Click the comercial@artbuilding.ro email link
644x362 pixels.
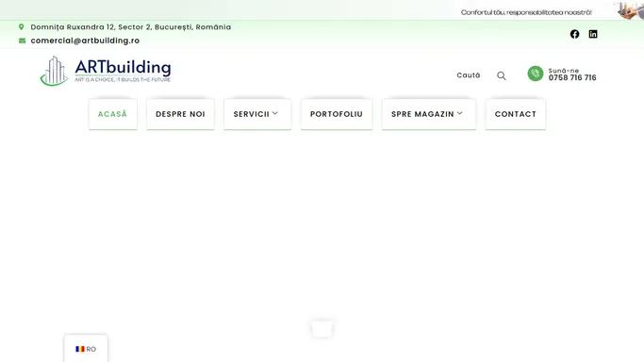click(x=85, y=41)
